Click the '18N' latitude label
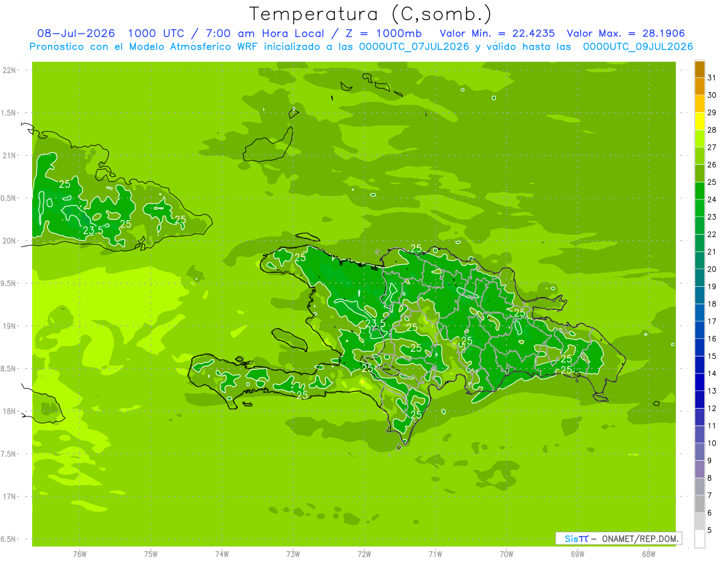728x562 pixels. pos(9,411)
